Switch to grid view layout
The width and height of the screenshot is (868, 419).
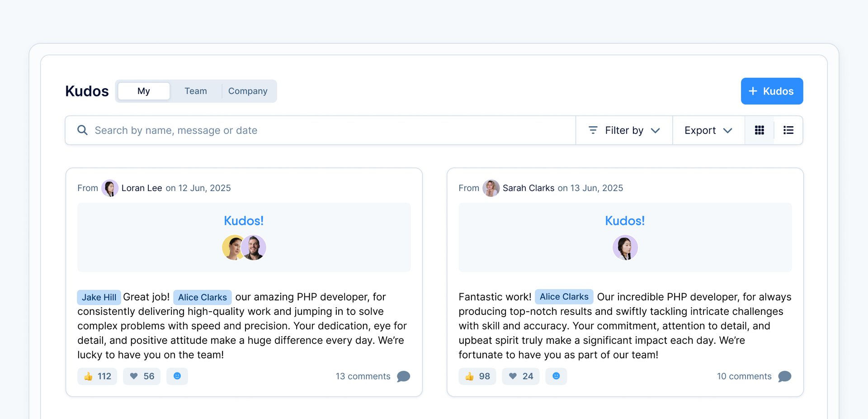(759, 130)
